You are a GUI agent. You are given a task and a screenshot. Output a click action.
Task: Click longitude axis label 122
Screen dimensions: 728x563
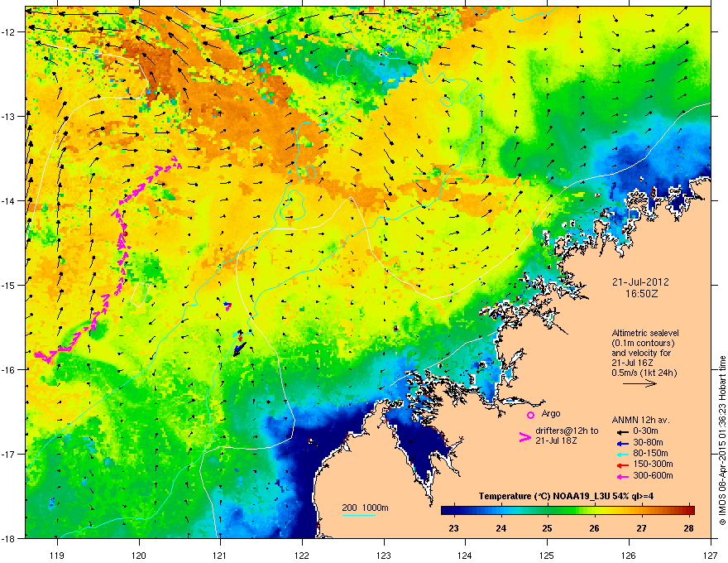(302, 555)
